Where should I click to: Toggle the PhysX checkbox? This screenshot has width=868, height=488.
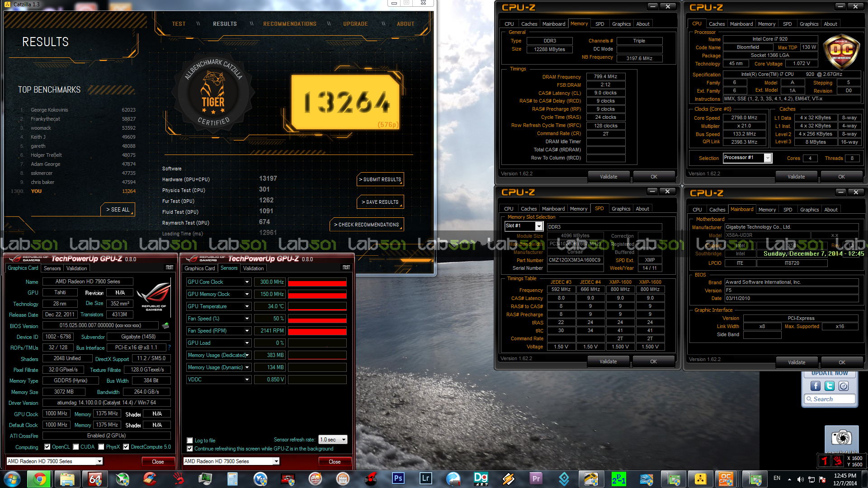pyautogui.click(x=101, y=447)
